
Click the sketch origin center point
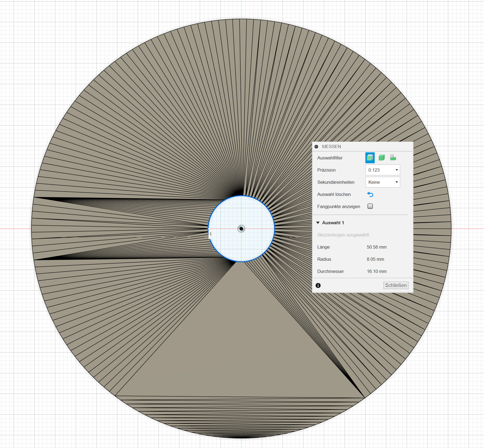(241, 229)
